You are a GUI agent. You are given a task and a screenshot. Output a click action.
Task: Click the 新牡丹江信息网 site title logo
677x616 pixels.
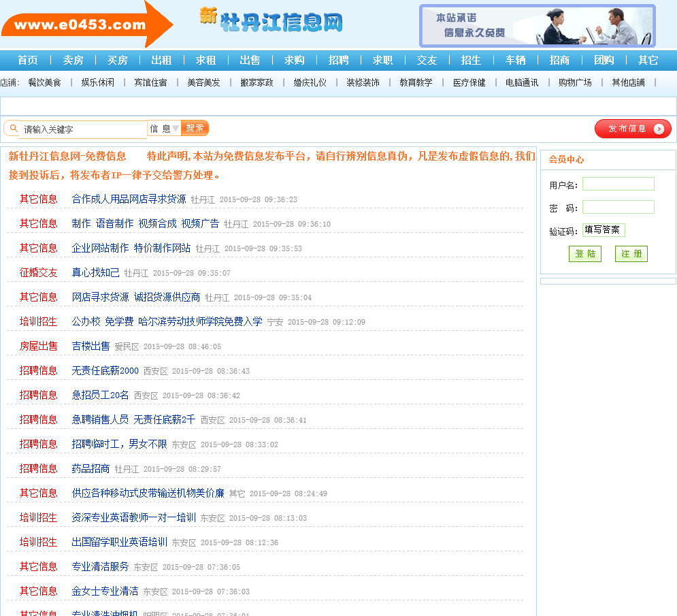[x=271, y=20]
